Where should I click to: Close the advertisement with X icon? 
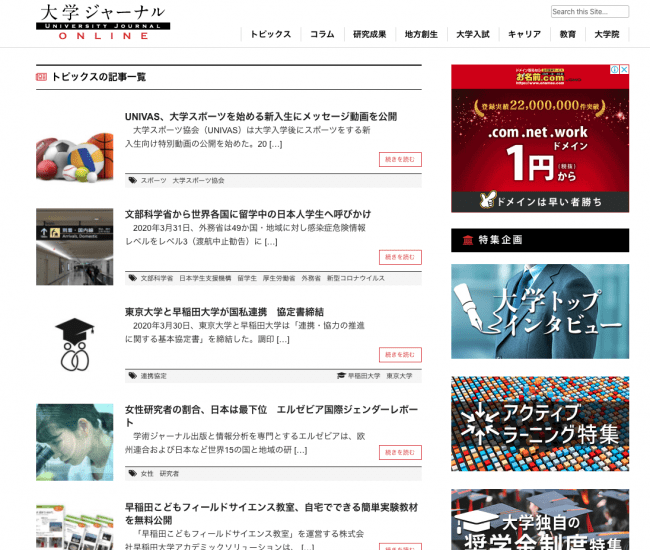[x=624, y=69]
